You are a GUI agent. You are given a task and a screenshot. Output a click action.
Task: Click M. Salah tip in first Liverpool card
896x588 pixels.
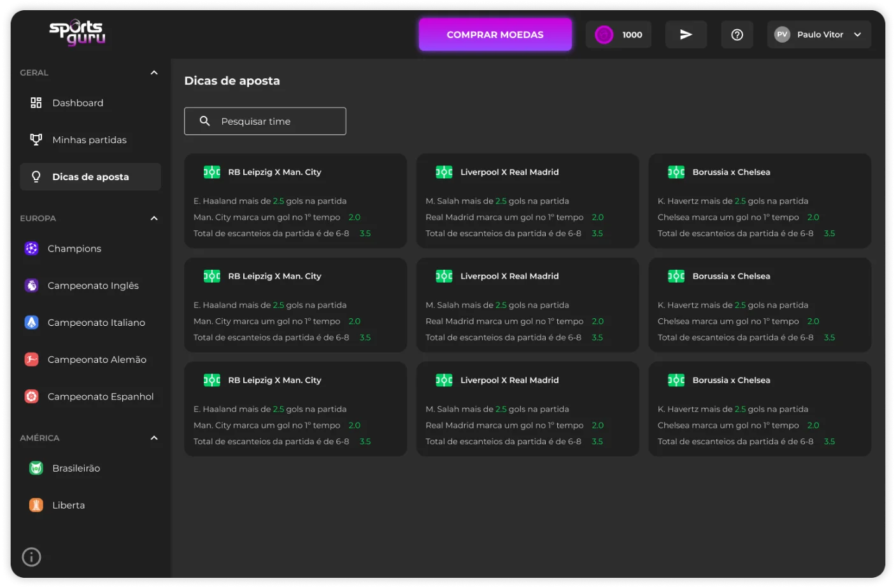point(497,200)
